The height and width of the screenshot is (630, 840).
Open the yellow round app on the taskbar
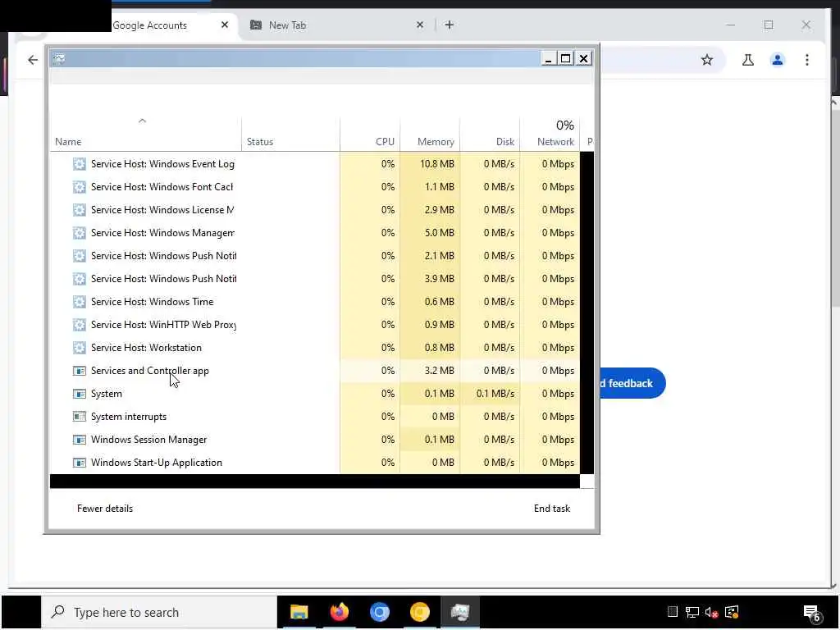pyautogui.click(x=419, y=612)
